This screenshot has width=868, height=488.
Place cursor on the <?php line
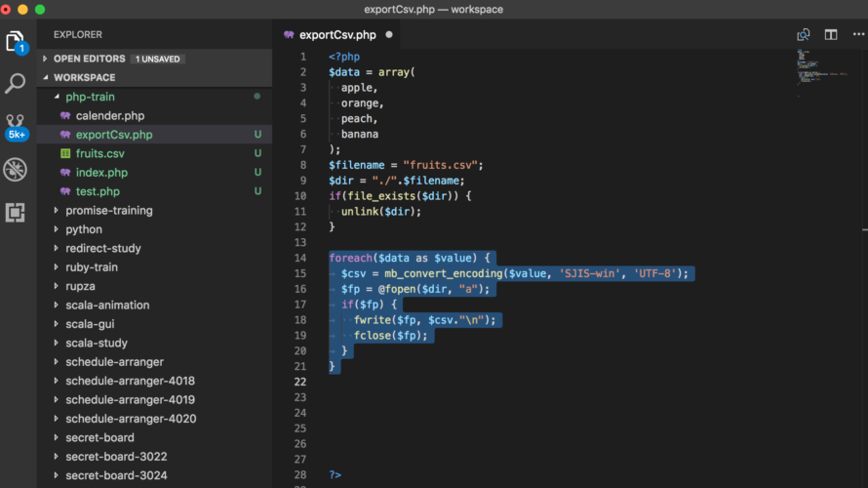[344, 57]
